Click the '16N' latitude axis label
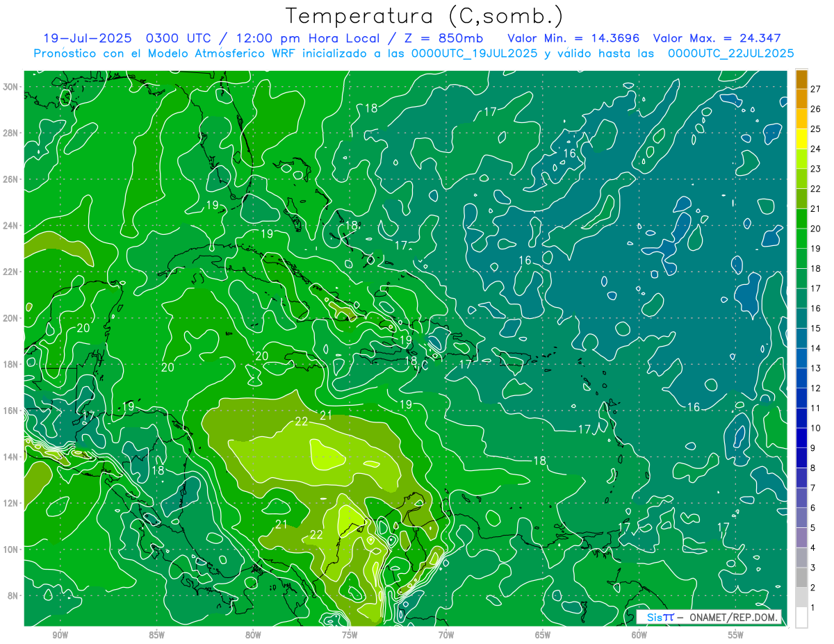This screenshot has height=644, width=834. tap(12, 411)
